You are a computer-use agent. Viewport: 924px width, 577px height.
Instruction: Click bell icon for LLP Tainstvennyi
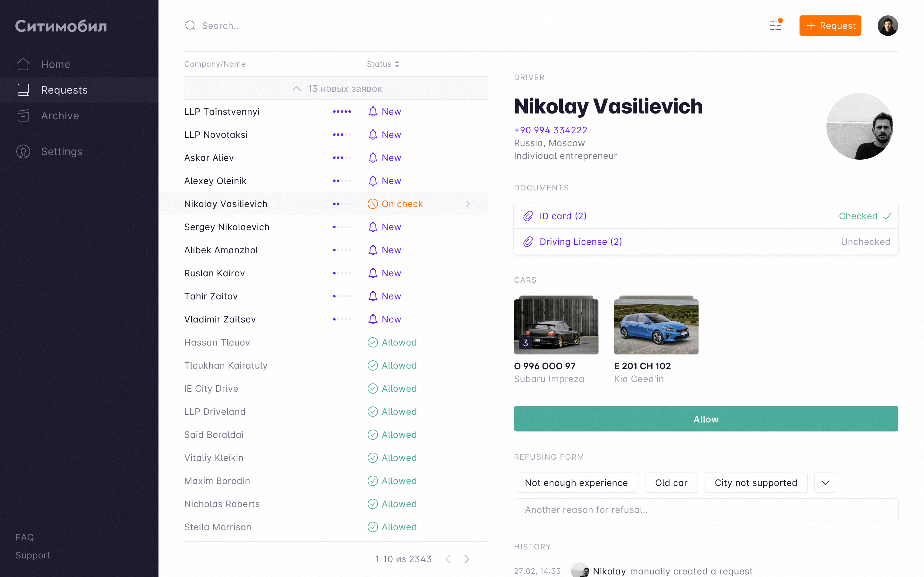tap(373, 112)
